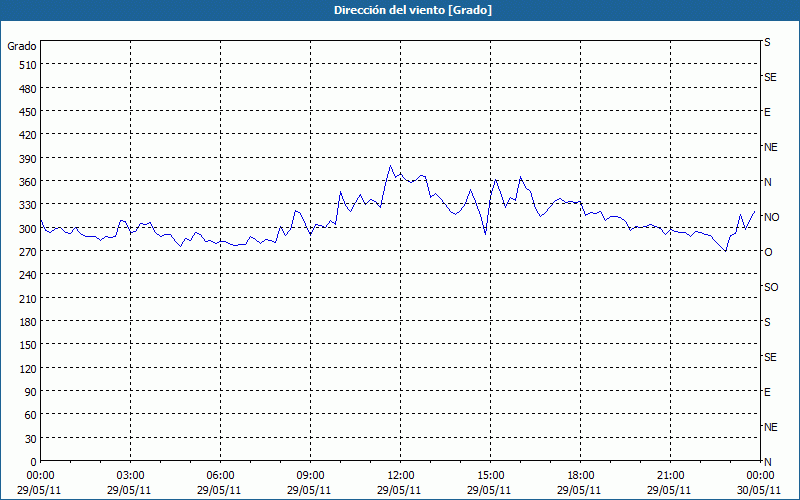Select the 12:00 time label
Image resolution: width=800 pixels, height=500 pixels.
[x=401, y=476]
